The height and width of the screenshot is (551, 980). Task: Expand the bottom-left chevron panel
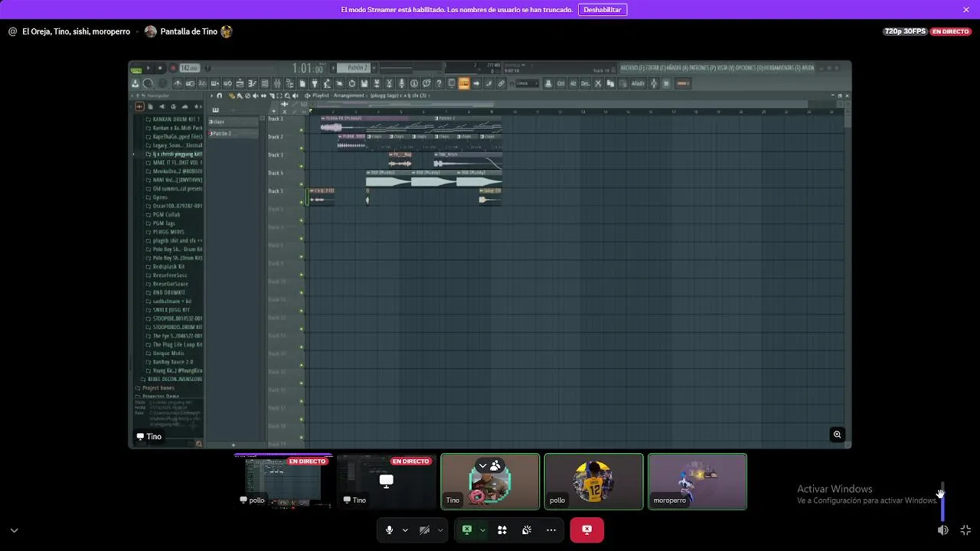[14, 530]
